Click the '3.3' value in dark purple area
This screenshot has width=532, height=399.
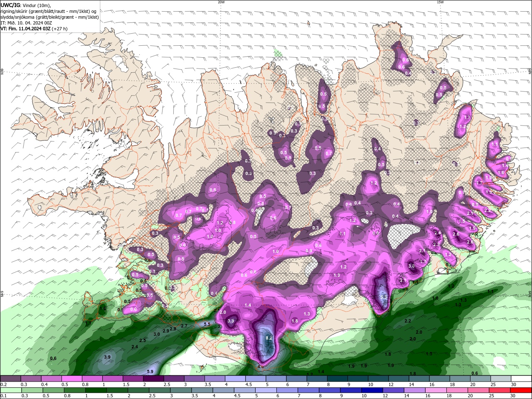231,321
